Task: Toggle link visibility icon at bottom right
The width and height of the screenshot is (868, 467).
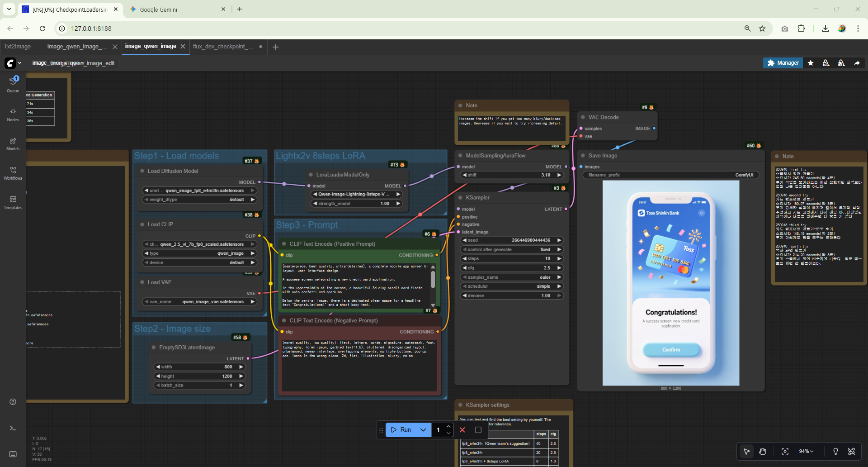Action: point(851,452)
